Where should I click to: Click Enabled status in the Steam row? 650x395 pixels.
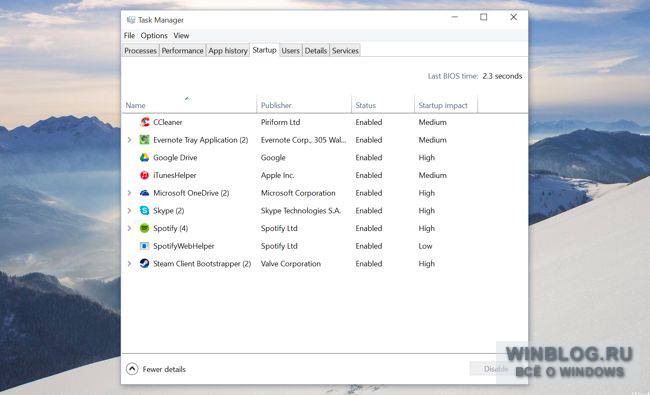click(369, 263)
